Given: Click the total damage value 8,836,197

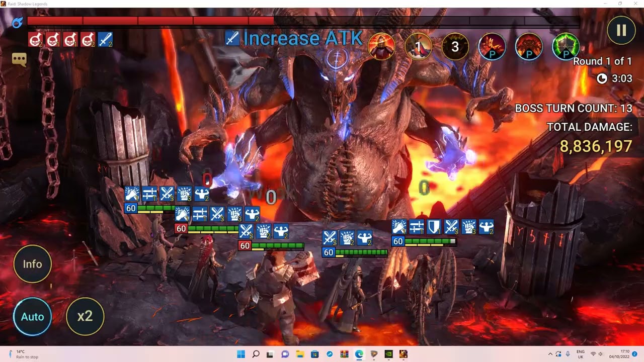Looking at the screenshot, I should pyautogui.click(x=596, y=146).
